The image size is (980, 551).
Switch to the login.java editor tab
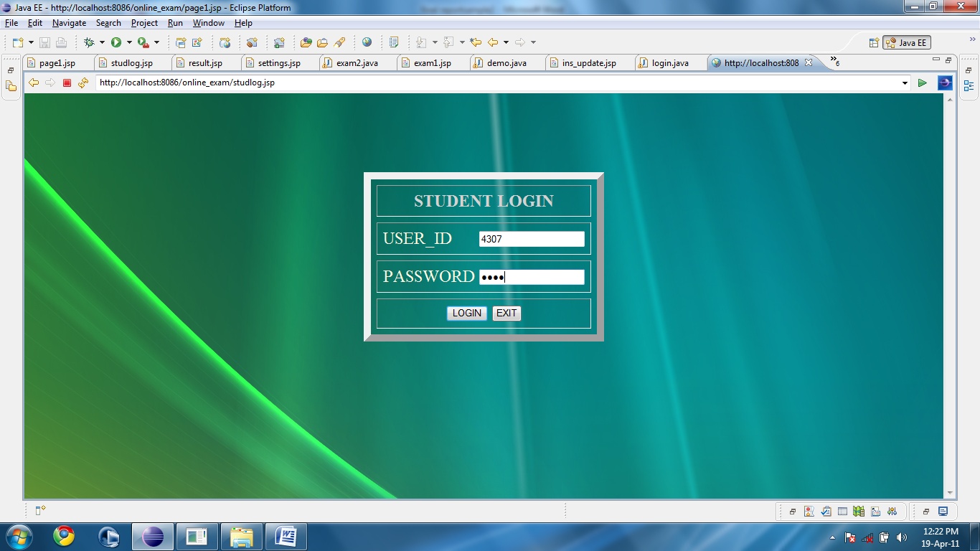(x=670, y=63)
